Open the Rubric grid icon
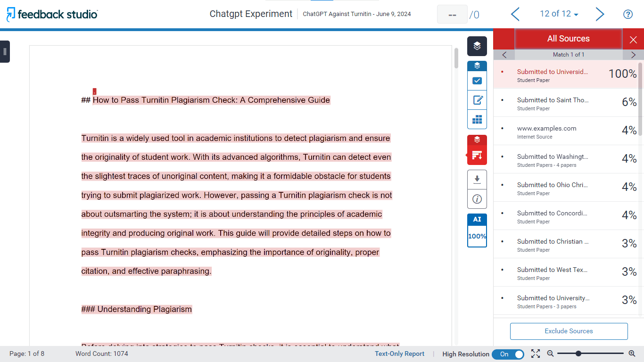Image resolution: width=644 pixels, height=362 pixels. (477, 119)
